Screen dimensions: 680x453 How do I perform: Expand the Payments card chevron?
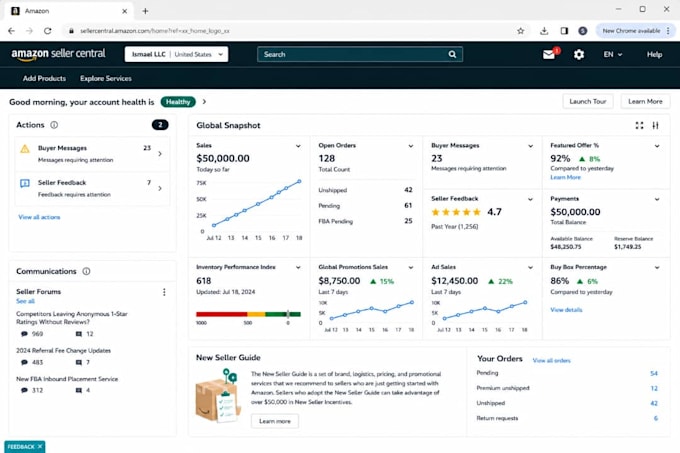(657, 199)
